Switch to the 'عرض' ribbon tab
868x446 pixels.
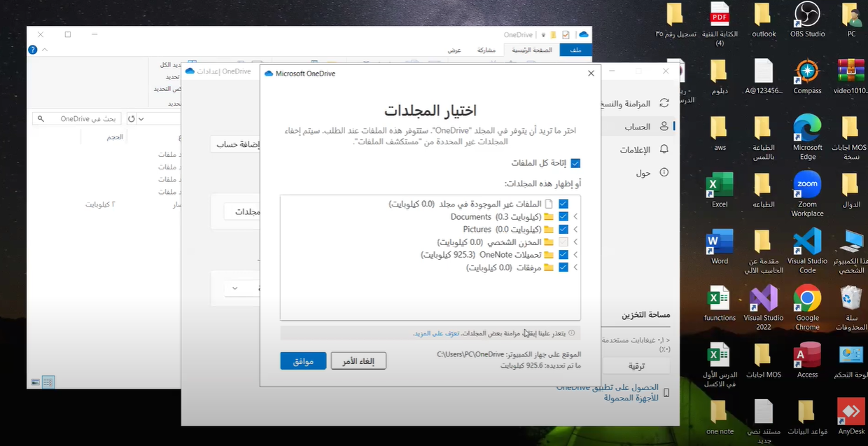tap(454, 50)
